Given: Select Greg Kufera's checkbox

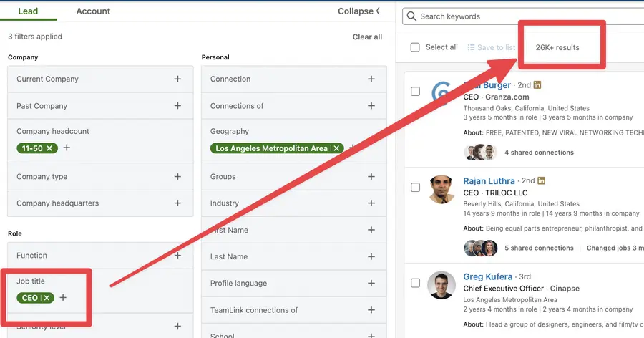Looking at the screenshot, I should [x=415, y=283].
